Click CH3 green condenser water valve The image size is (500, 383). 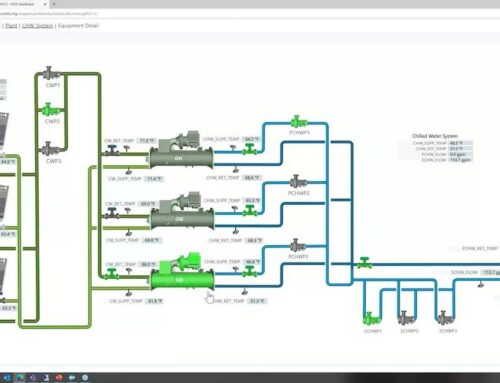(x=111, y=274)
